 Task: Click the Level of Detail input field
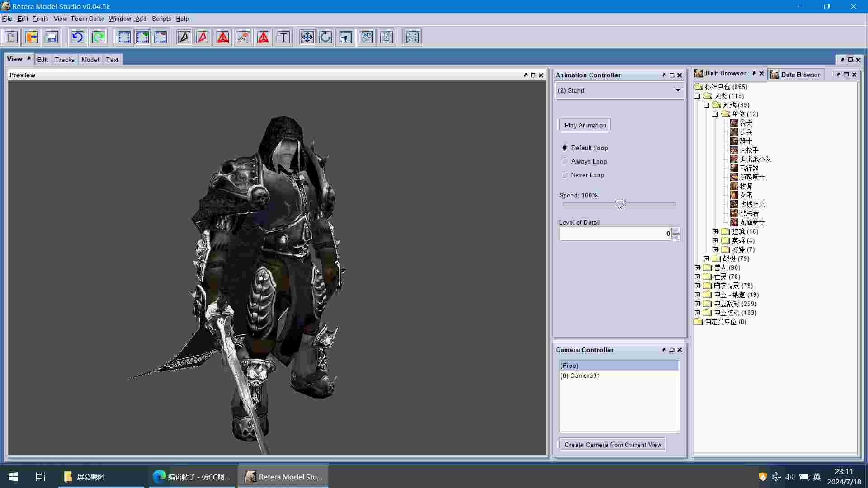[615, 234]
